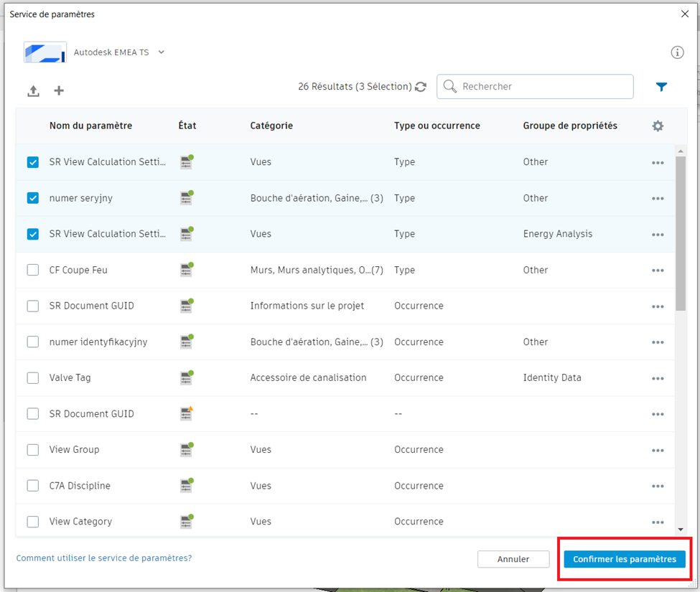The width and height of the screenshot is (700, 592).
Task: Click the plus add parameter icon
Action: [x=58, y=90]
